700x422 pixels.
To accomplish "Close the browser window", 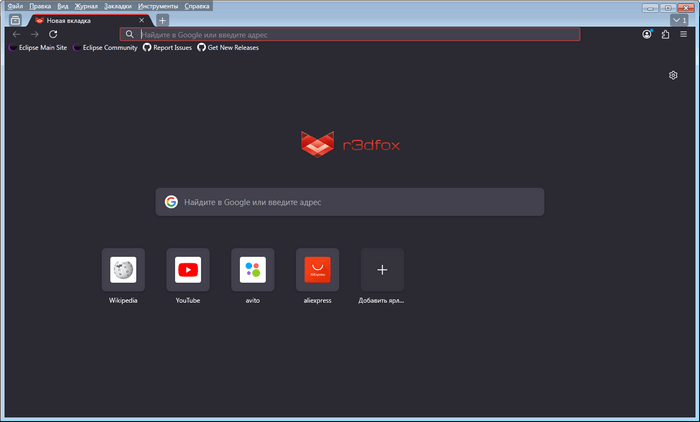I will click(686, 8).
